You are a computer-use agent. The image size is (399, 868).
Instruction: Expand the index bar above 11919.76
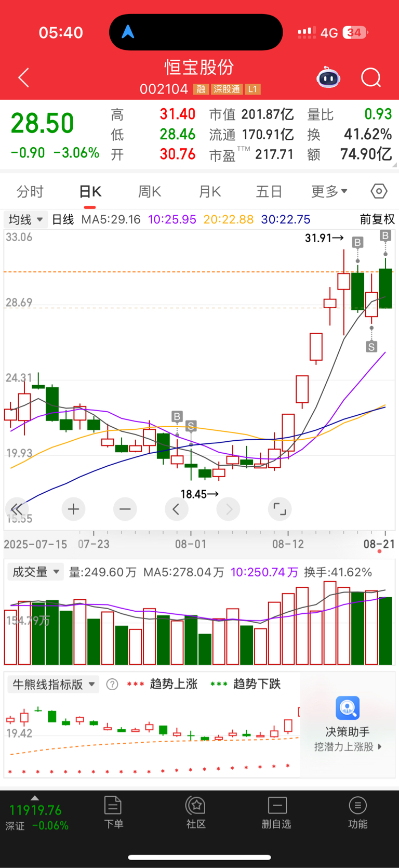[x=35, y=798]
